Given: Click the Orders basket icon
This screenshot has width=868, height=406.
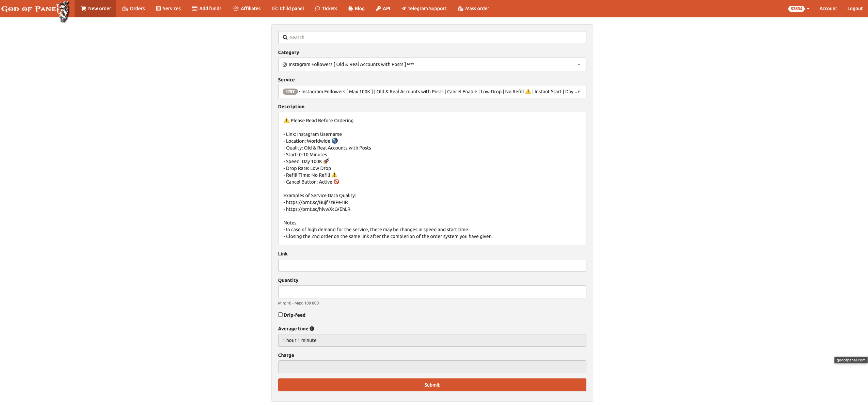Looking at the screenshot, I should coord(125,9).
